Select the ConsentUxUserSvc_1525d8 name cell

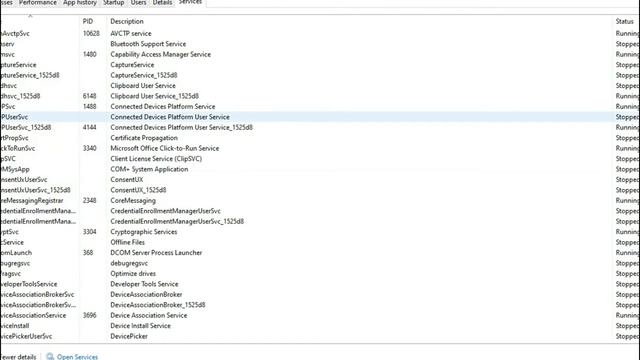tap(35, 190)
